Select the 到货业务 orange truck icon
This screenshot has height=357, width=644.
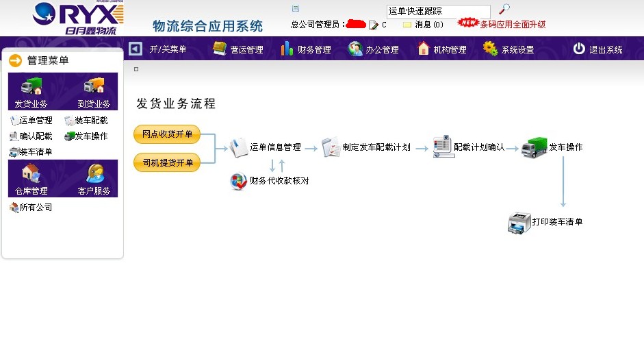(94, 88)
